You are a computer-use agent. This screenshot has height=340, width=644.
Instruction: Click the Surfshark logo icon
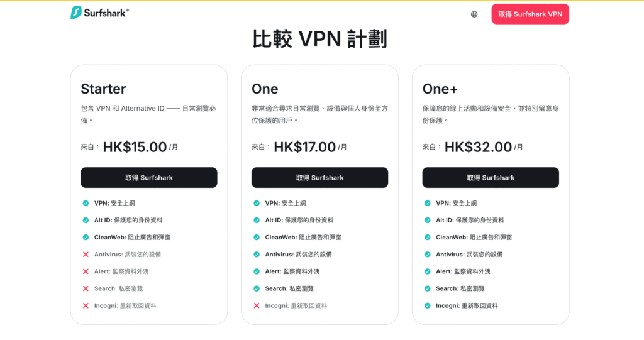76,13
